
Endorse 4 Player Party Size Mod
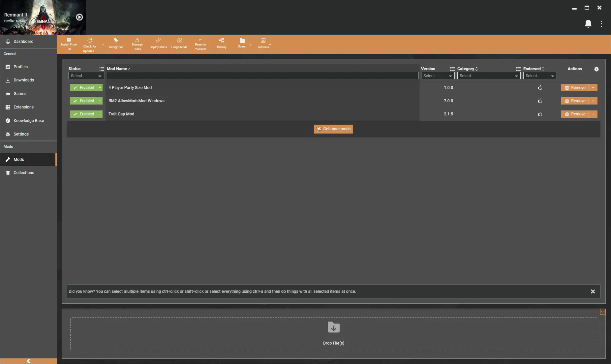(540, 88)
